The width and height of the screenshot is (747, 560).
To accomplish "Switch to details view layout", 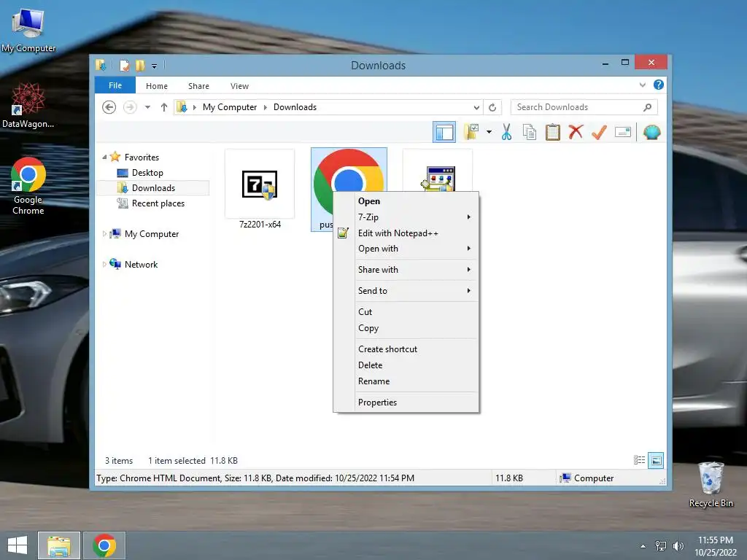I will tap(639, 460).
